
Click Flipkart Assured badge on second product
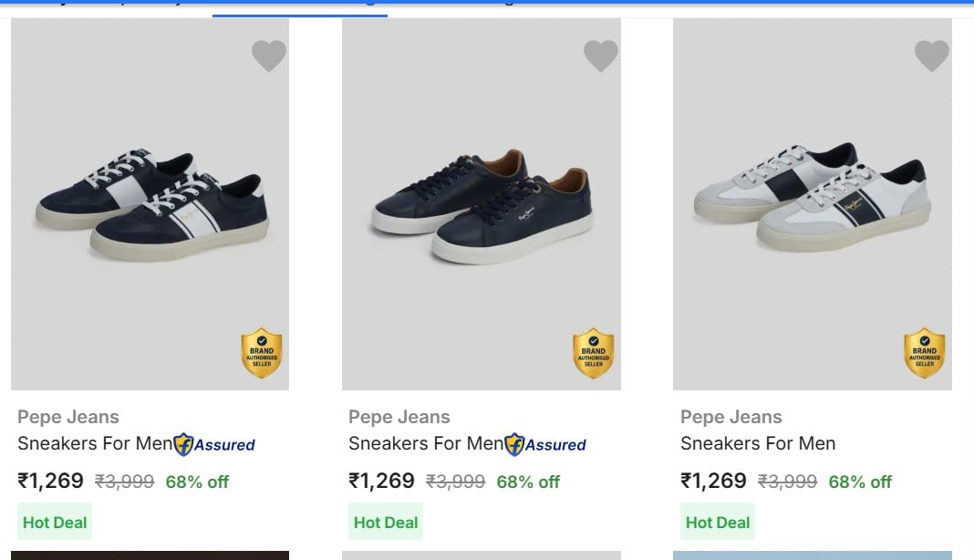545,444
